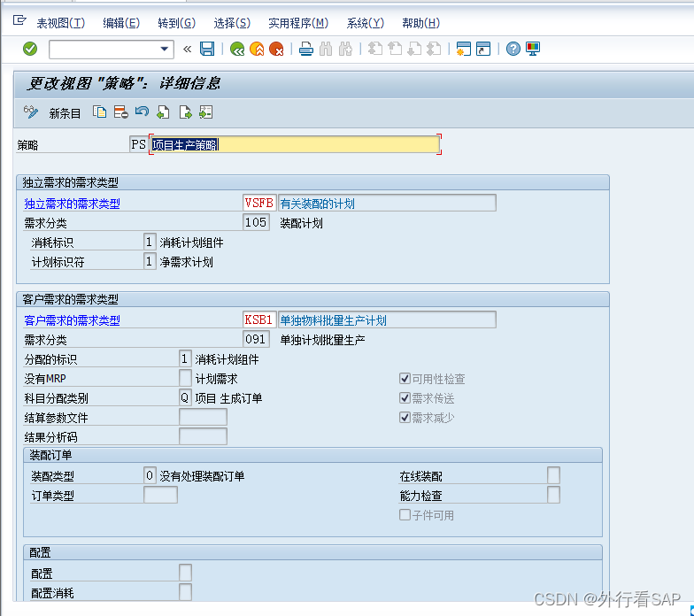
Task: Toggle the 没有MRP field box
Action: (x=186, y=378)
